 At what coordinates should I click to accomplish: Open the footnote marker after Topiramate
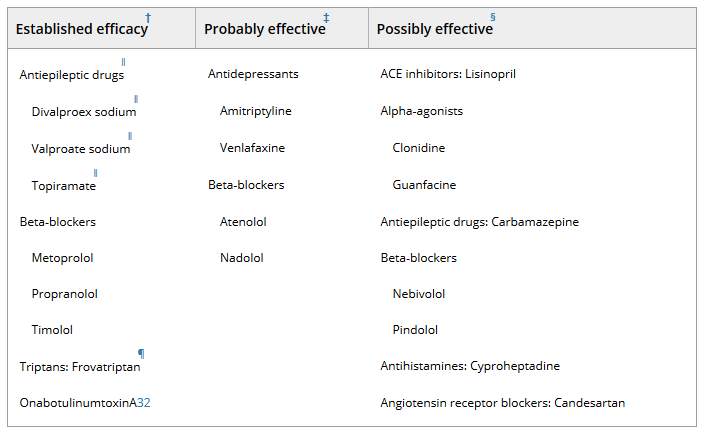click(x=96, y=173)
